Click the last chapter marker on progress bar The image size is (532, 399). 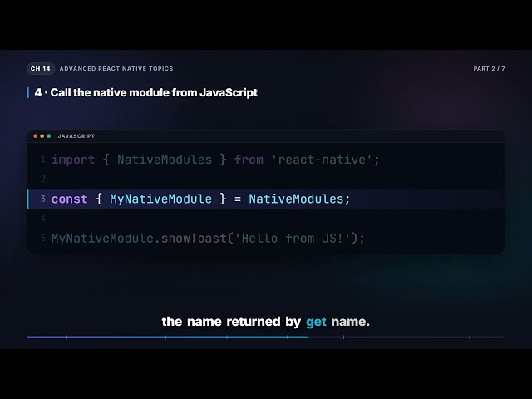pyautogui.click(x=470, y=337)
